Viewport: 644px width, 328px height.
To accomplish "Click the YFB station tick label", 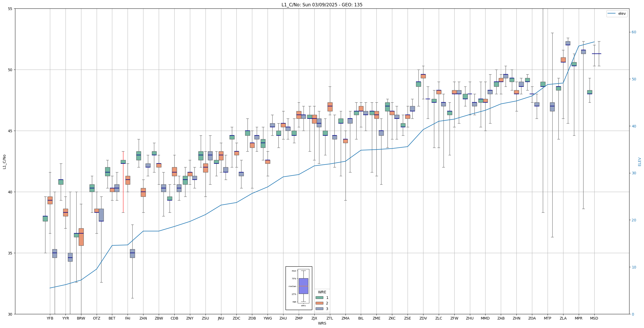I will pyautogui.click(x=50, y=318).
